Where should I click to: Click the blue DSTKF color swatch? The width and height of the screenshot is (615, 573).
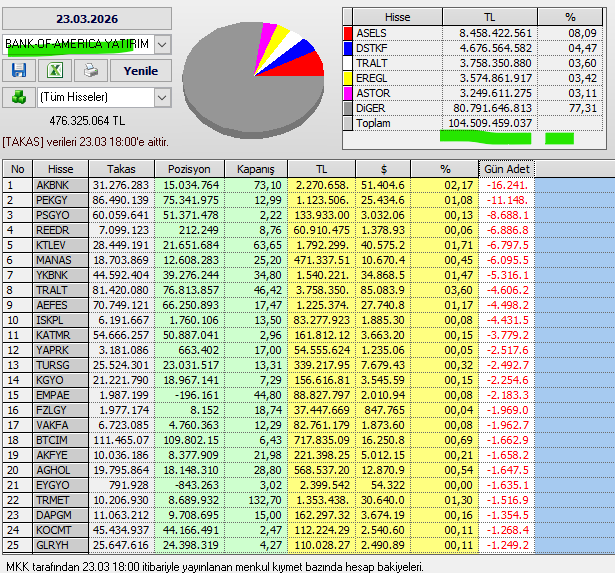pyautogui.click(x=348, y=48)
